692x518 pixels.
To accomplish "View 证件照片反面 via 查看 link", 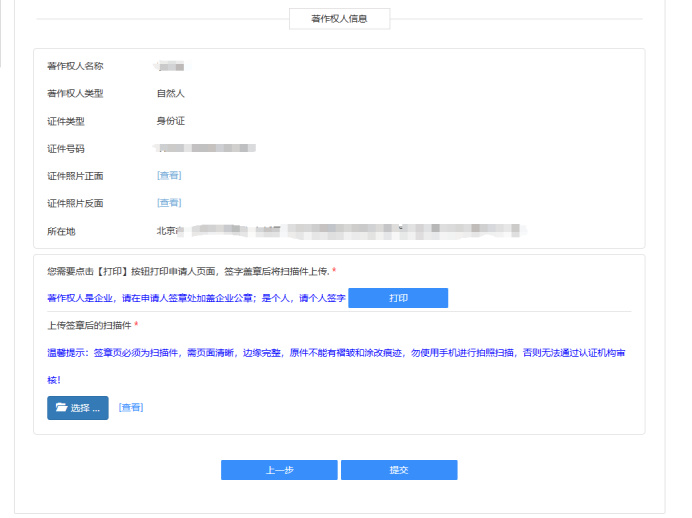I will [169, 203].
